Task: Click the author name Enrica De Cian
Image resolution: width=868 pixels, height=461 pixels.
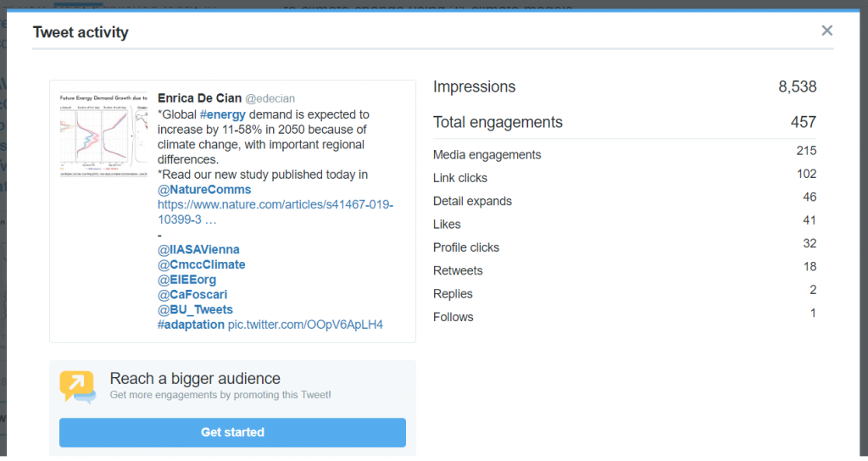Action: [x=200, y=98]
